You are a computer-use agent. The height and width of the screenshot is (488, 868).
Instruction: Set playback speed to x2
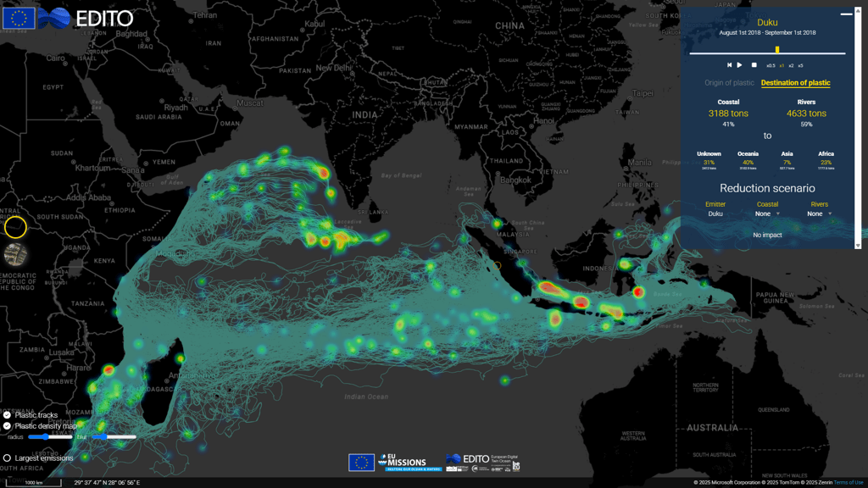tap(791, 66)
